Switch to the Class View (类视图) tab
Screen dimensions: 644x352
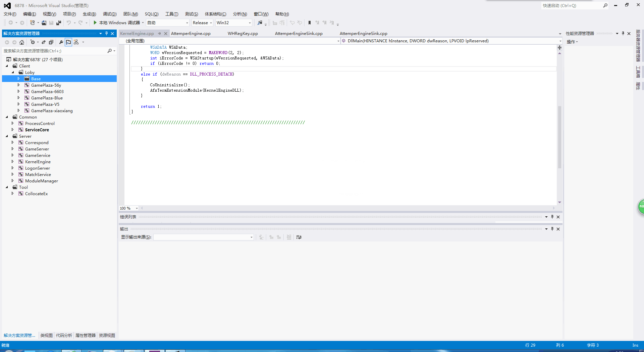(46, 335)
